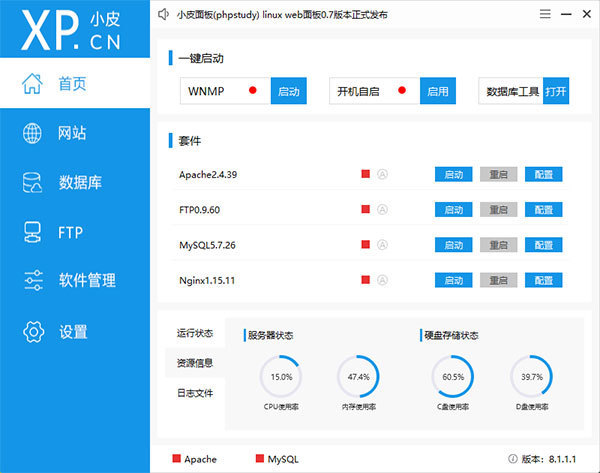This screenshot has height=473, width=600.
Task: Restart MySQL5.7.26 service
Action: [x=499, y=245]
